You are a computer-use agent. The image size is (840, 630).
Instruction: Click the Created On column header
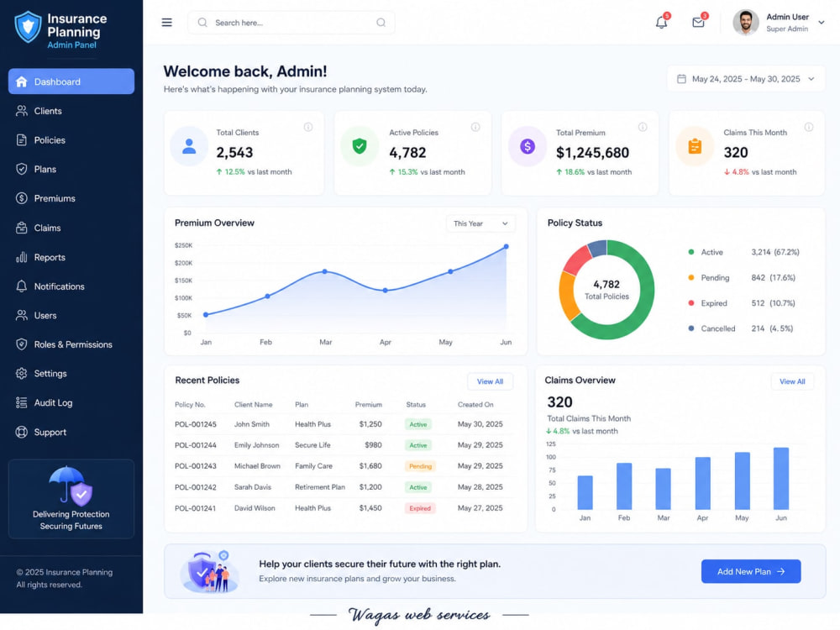tap(475, 405)
